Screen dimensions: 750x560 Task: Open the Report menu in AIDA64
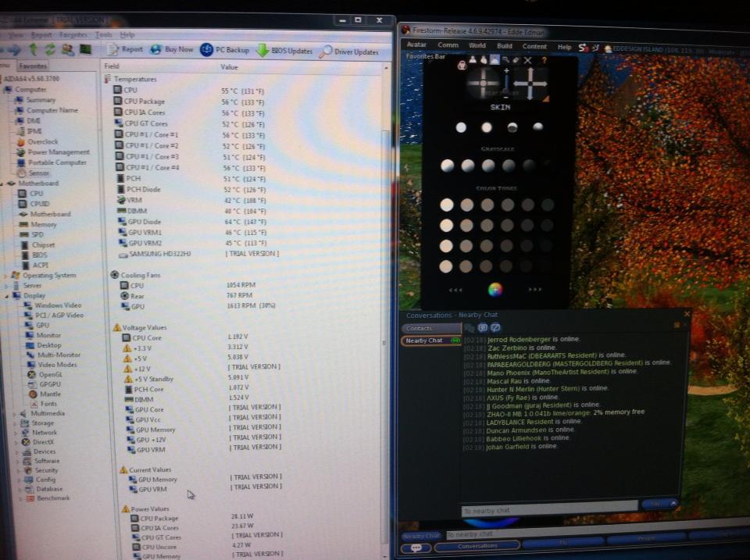click(x=41, y=35)
